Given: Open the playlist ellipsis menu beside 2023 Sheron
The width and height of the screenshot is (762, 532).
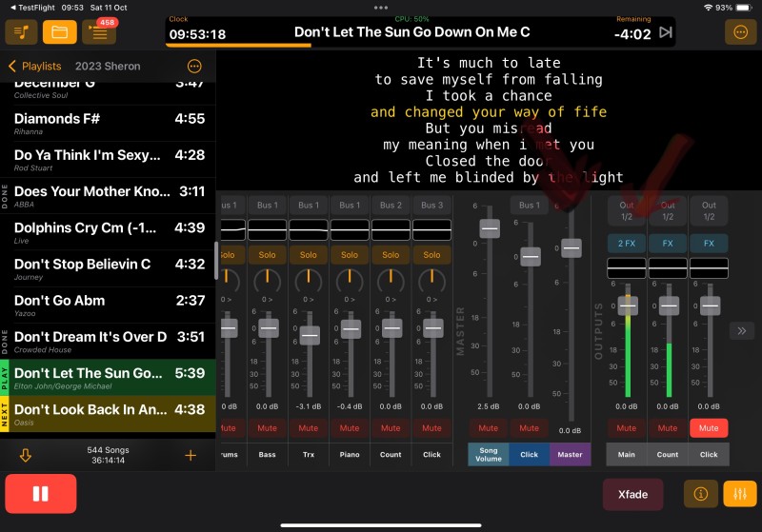Looking at the screenshot, I should pos(194,67).
